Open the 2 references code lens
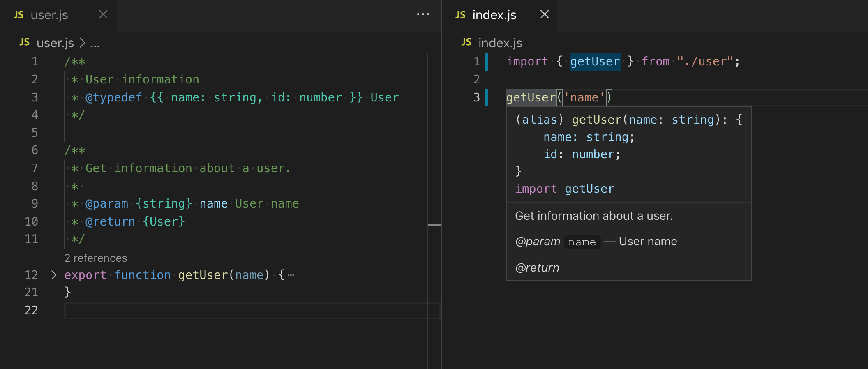 click(96, 258)
